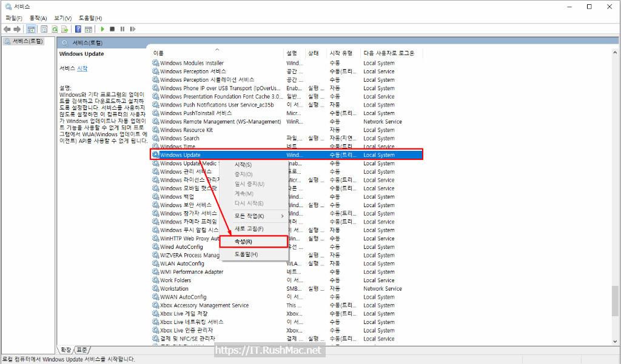
Task: Select 'Xbox Live 인증 관리자' row
Action: pyautogui.click(x=287, y=330)
